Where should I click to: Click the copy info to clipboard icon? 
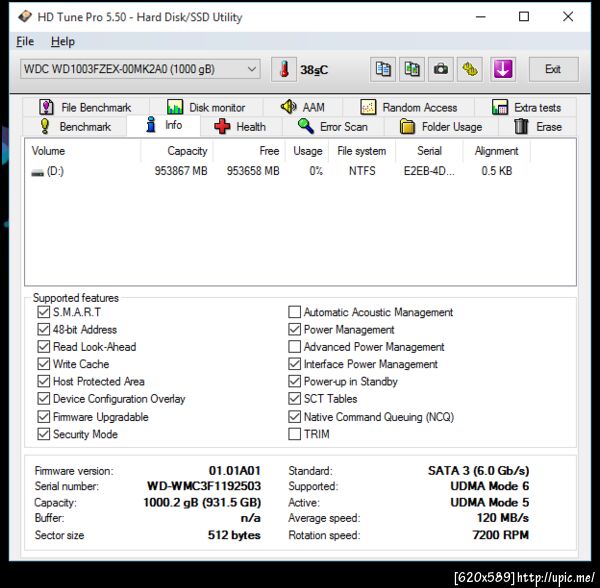pyautogui.click(x=383, y=70)
